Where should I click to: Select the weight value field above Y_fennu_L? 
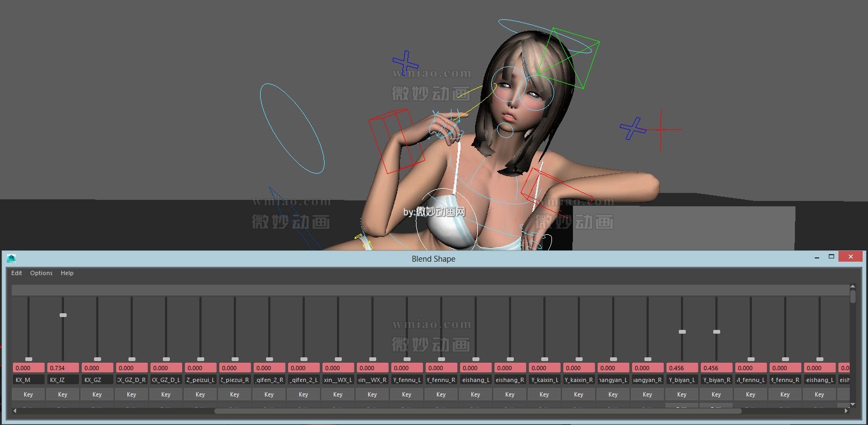point(407,368)
